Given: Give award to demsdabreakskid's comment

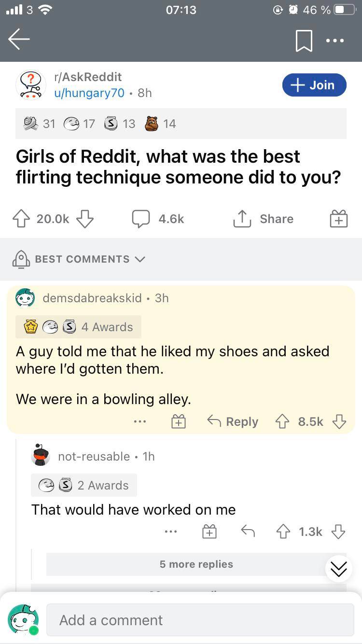Looking at the screenshot, I should pos(179,422).
